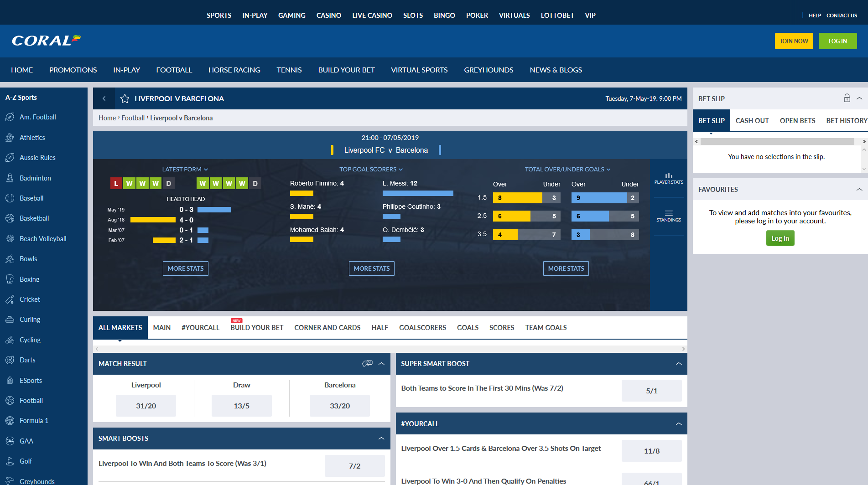Image resolution: width=868 pixels, height=485 pixels.
Task: Click More Stats under Latest Form
Action: [x=186, y=268]
